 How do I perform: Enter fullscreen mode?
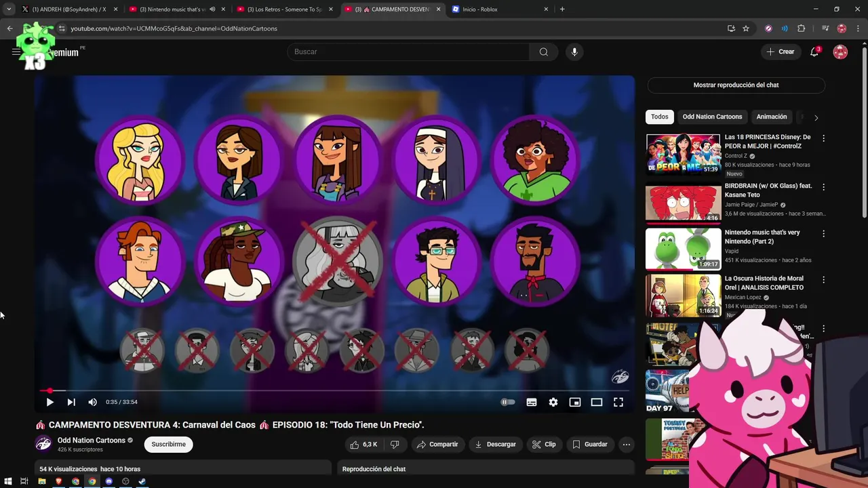click(618, 402)
